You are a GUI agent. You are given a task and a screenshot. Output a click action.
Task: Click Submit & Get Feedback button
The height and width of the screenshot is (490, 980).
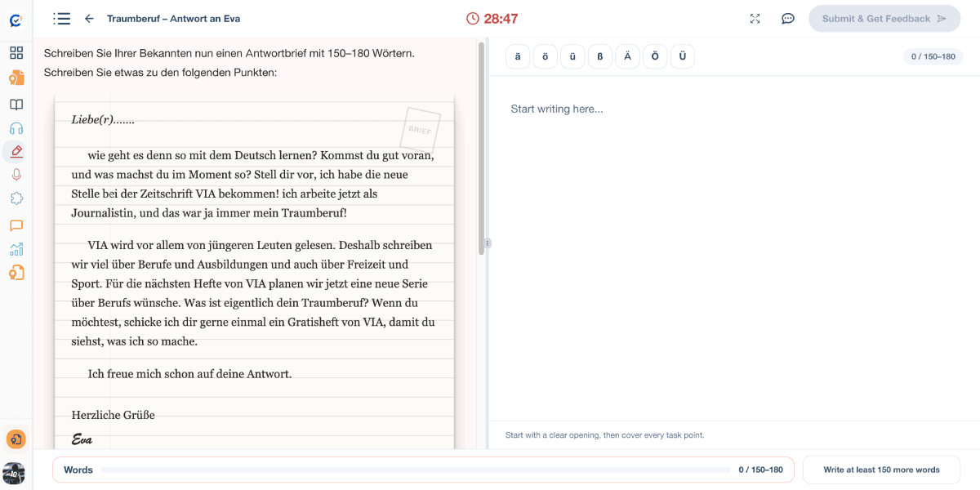[884, 18]
